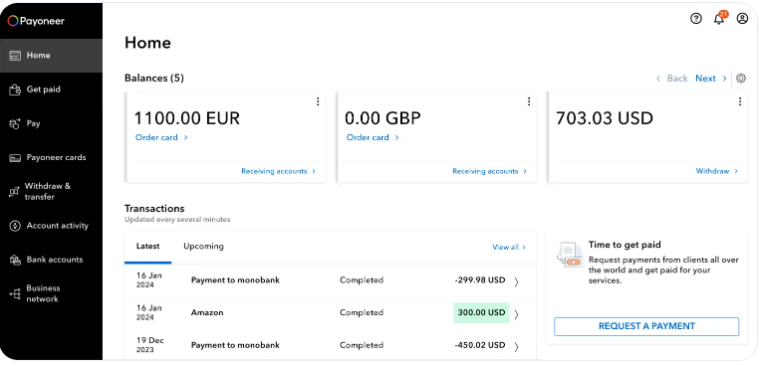This screenshot has width=766, height=366.
Task: Go to the Home menu item
Action: coord(51,56)
